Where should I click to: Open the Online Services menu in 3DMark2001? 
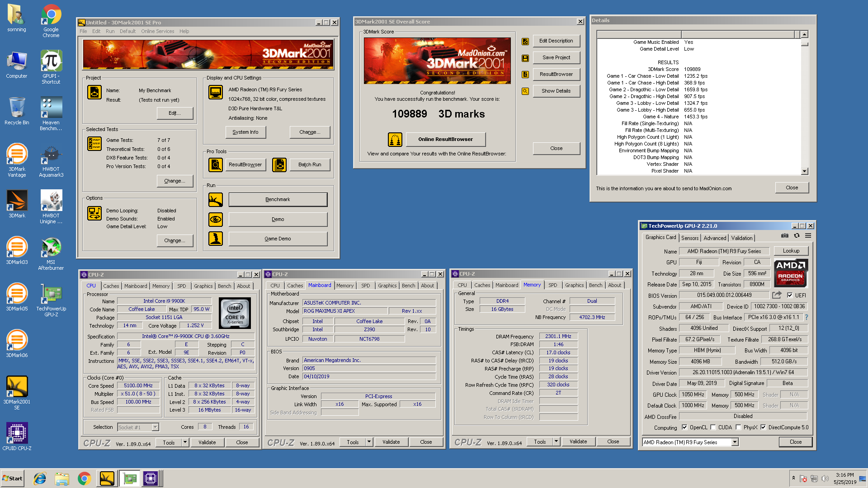tap(157, 32)
